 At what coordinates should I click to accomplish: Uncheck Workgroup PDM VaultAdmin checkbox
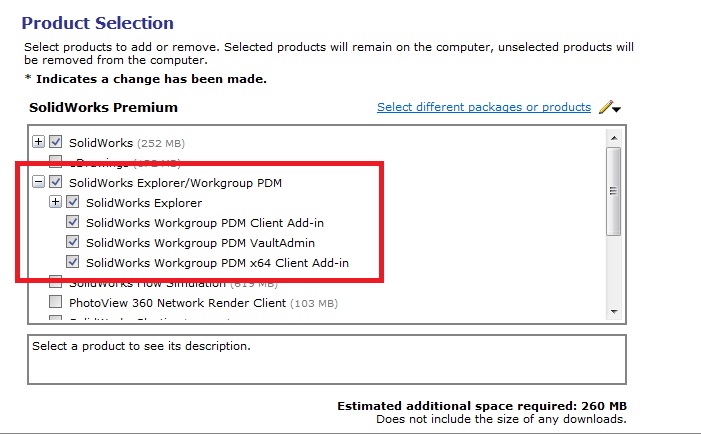73,242
